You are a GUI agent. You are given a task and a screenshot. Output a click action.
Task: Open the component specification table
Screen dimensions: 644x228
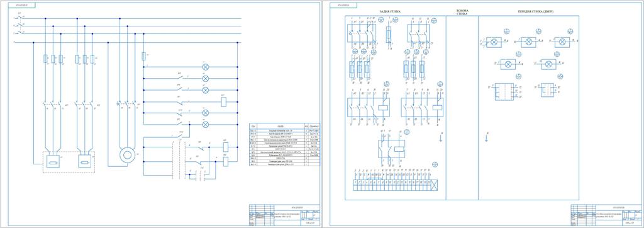point(285,145)
